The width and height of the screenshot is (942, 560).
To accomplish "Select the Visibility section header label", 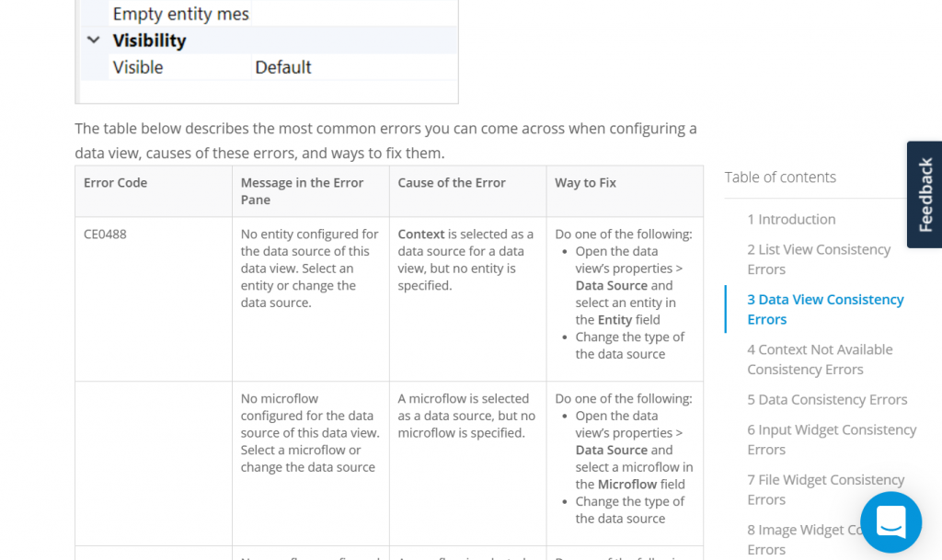I will [x=149, y=40].
